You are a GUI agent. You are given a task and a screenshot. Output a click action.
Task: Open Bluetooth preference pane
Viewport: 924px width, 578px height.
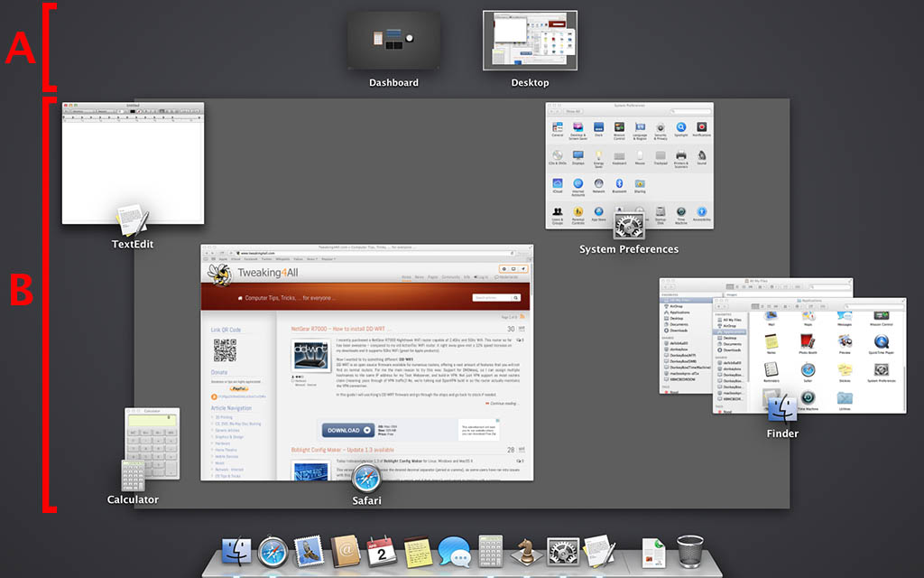pyautogui.click(x=619, y=186)
